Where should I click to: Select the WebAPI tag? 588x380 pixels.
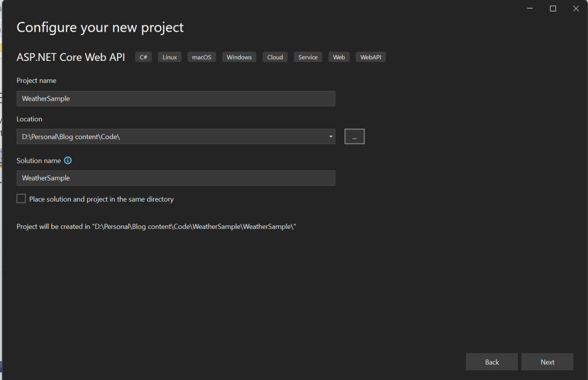pyautogui.click(x=371, y=57)
